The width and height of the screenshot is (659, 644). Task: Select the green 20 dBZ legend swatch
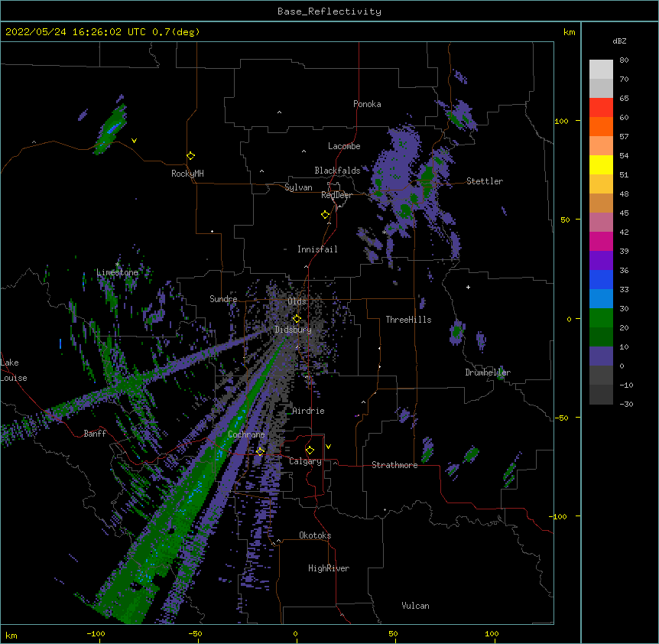click(601, 318)
